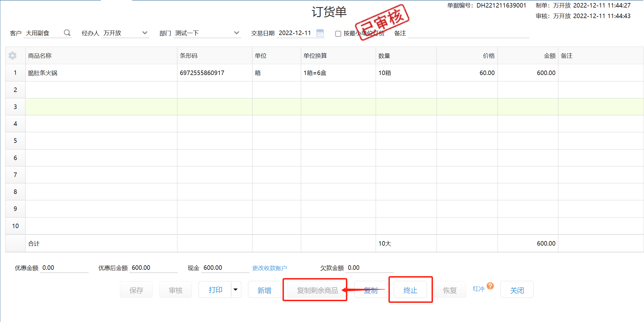Click the 价格 column header
The width and height of the screenshot is (644, 322).
tap(467, 56)
